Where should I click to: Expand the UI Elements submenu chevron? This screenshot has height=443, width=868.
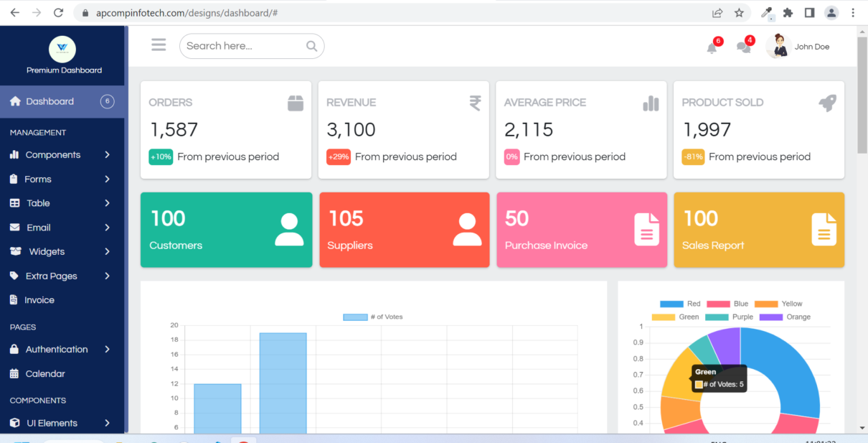pyautogui.click(x=107, y=423)
